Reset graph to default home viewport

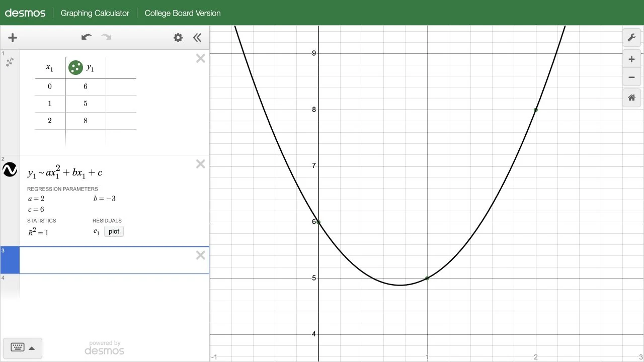pyautogui.click(x=631, y=98)
